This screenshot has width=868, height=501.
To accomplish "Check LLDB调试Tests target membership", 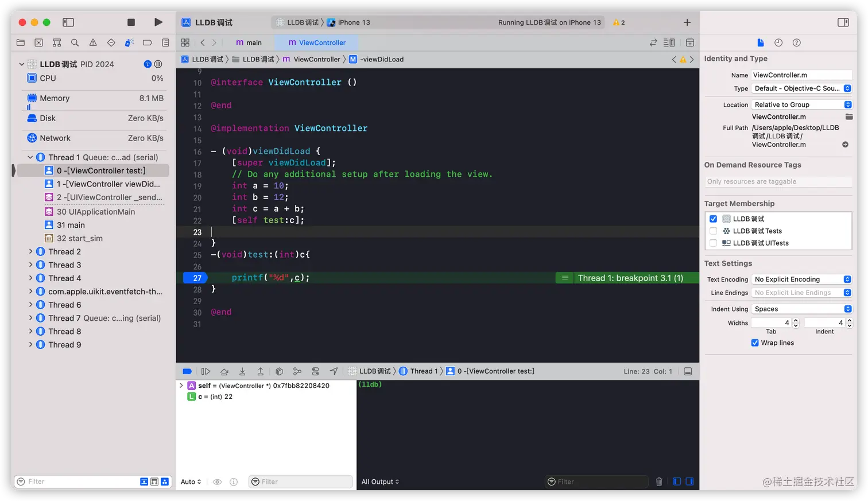I will (x=713, y=231).
